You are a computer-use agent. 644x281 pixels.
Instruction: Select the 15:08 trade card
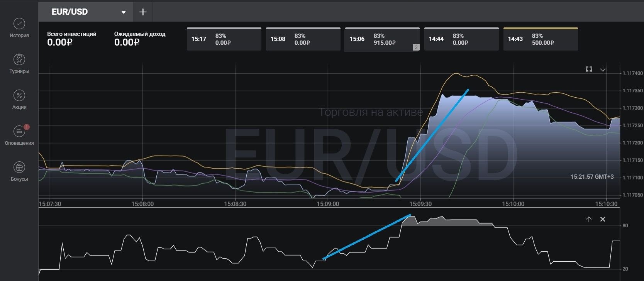(x=303, y=39)
